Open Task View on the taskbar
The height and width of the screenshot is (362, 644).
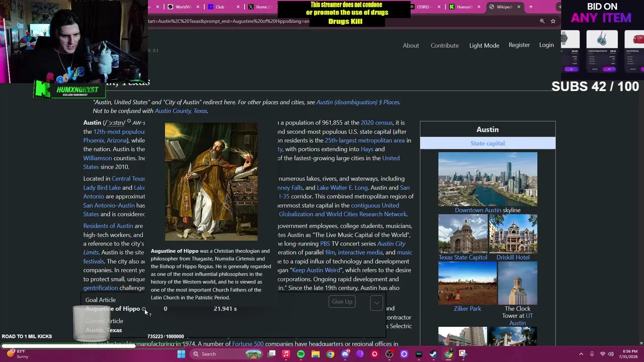pyautogui.click(x=272, y=354)
